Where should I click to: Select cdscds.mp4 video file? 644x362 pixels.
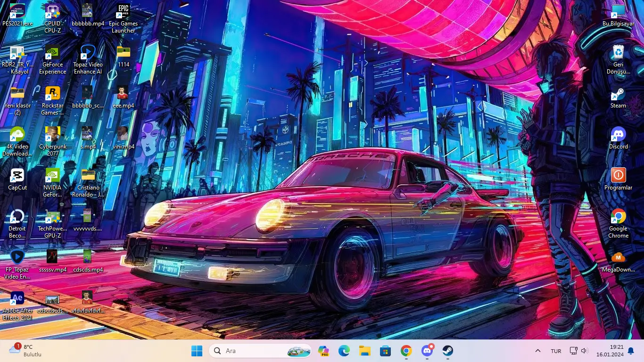88,261
